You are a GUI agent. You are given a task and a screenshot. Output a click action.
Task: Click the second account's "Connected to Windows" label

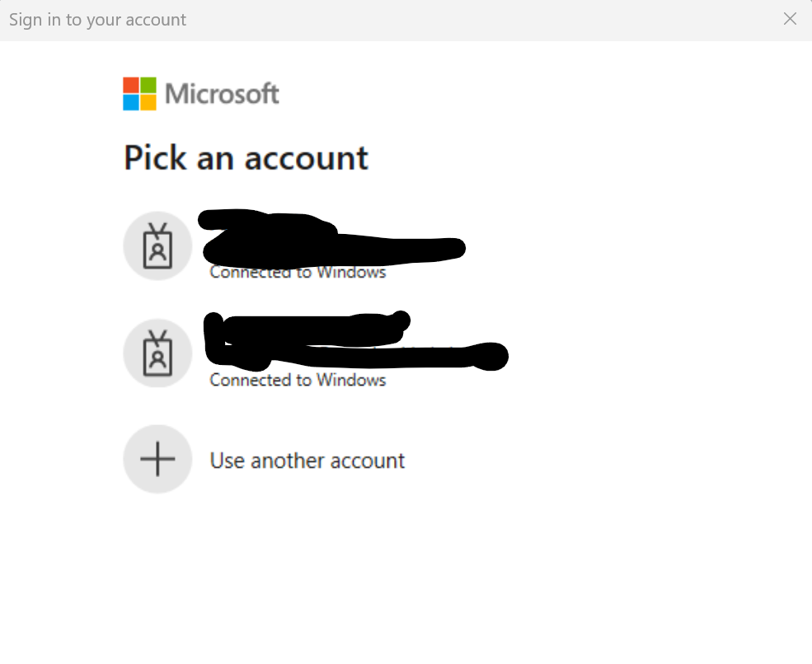[298, 380]
